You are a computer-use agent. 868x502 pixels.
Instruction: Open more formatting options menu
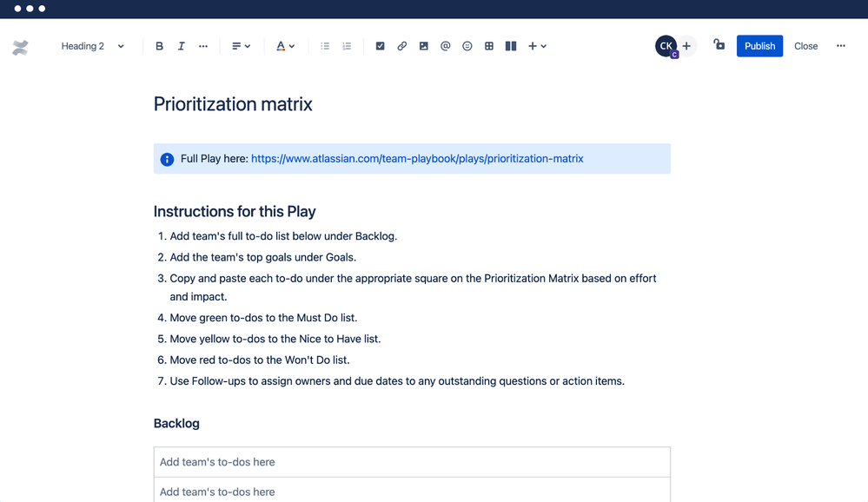202,45
